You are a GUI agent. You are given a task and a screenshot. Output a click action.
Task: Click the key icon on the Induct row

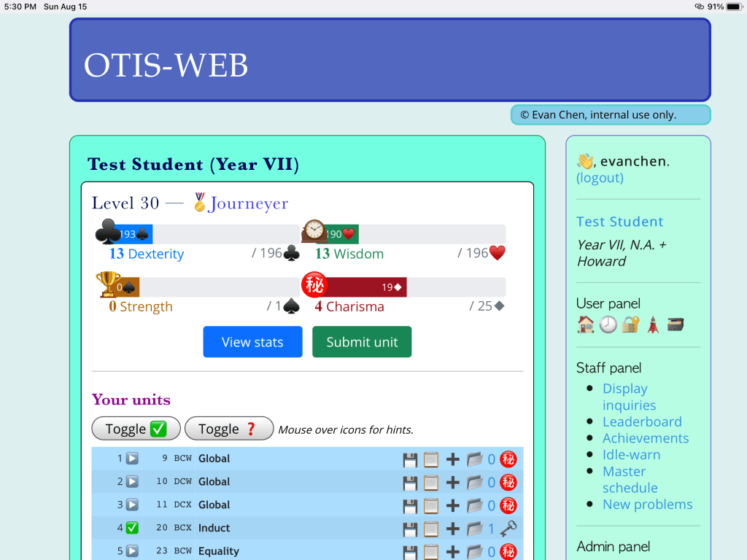(508, 529)
